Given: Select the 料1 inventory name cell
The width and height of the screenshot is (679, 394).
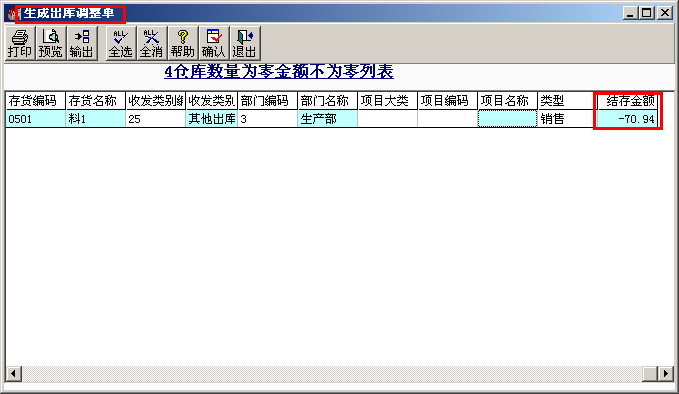Looking at the screenshot, I should (x=96, y=119).
